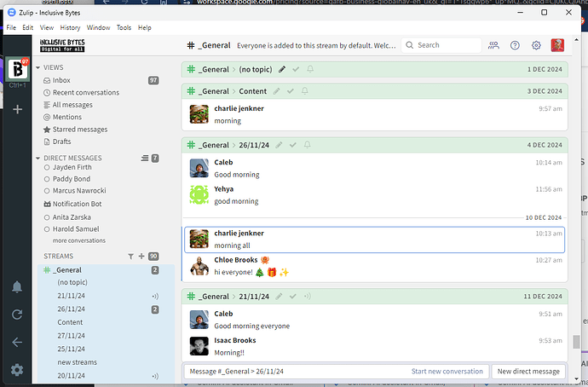Viewport: 588px width, 387px height.
Task: Open the user list people icon
Action: click(493, 45)
